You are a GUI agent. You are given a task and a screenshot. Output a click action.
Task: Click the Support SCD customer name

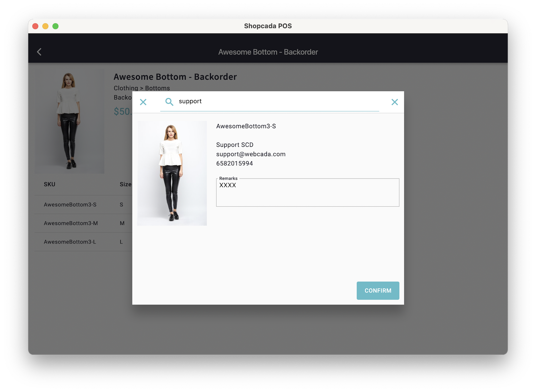235,145
